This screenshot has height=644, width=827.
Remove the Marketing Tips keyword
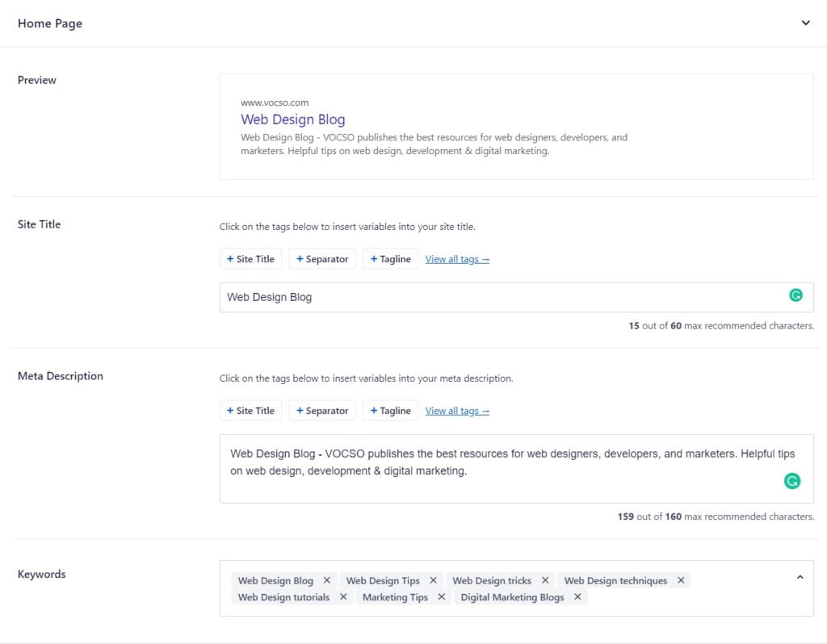click(442, 597)
